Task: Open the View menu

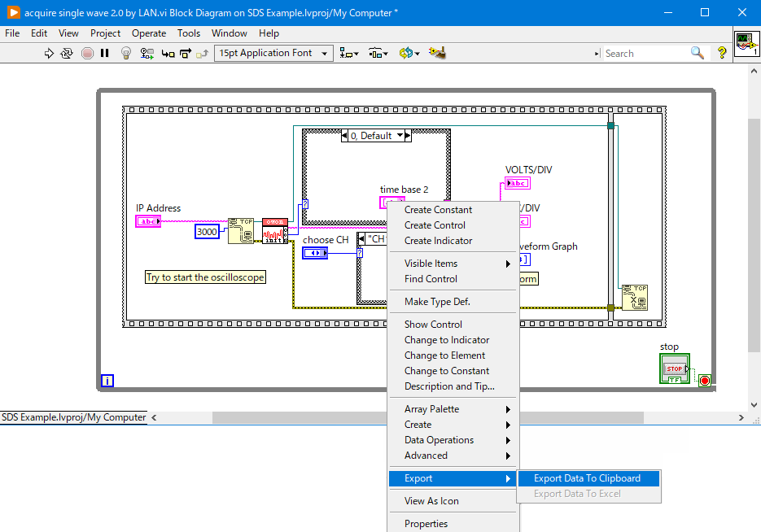Action: tap(68, 33)
